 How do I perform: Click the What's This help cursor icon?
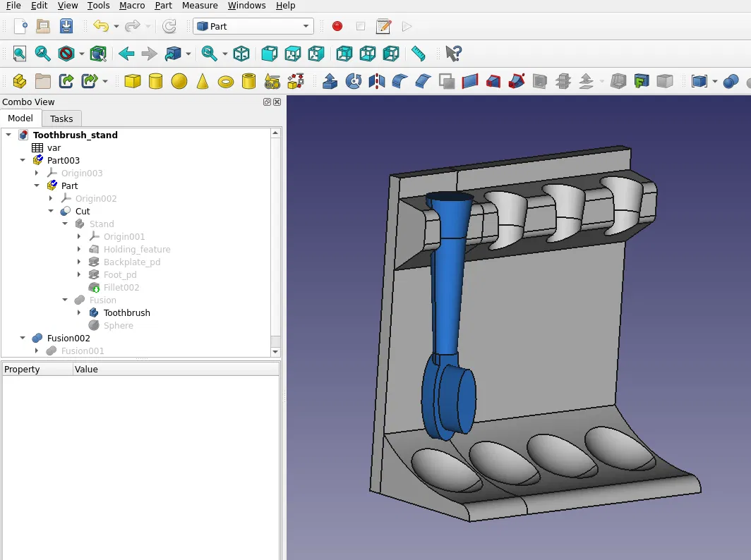click(454, 54)
